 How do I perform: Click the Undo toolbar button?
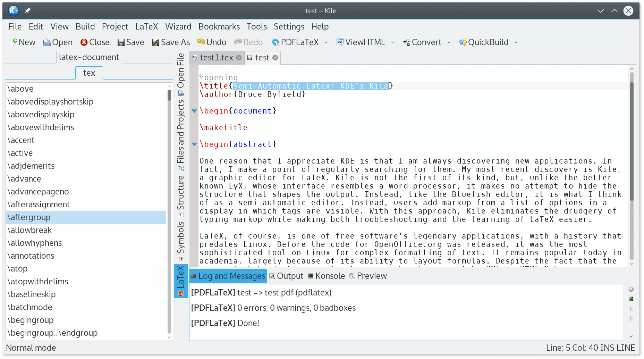tap(212, 42)
